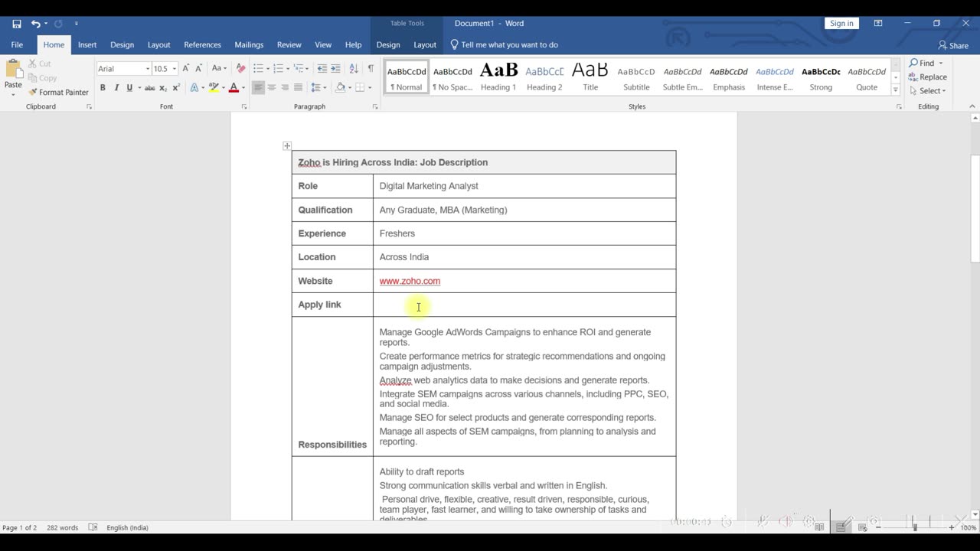
Task: Expand the Styles gallery more arrow
Action: [x=895, y=90]
